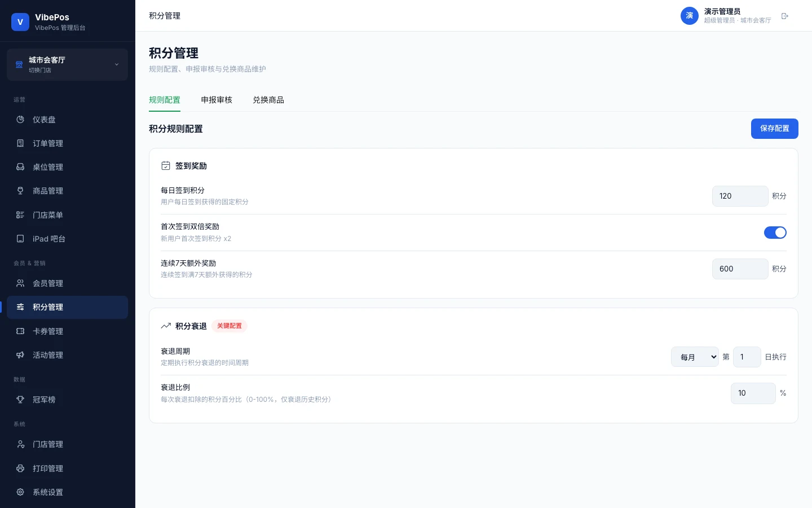Open 门店管理 in the sidebar
Image resolution: width=812 pixels, height=508 pixels.
[x=68, y=444]
